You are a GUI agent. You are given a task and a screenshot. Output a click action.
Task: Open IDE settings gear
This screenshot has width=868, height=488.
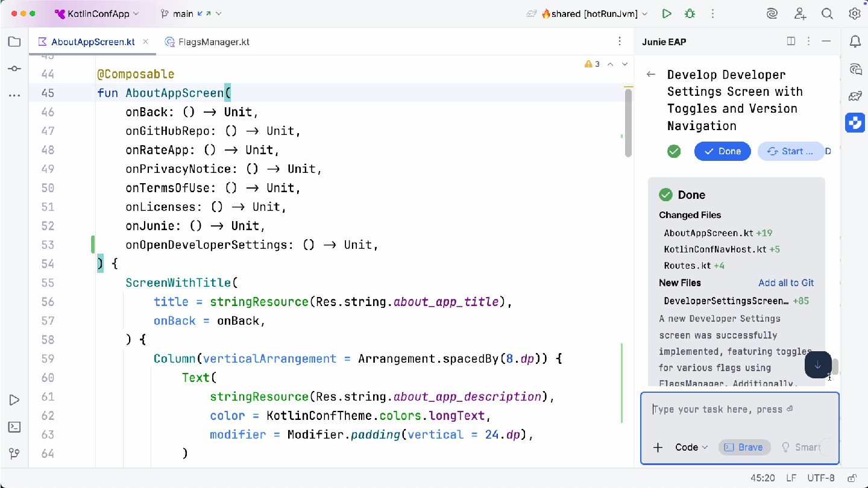pyautogui.click(x=855, y=13)
